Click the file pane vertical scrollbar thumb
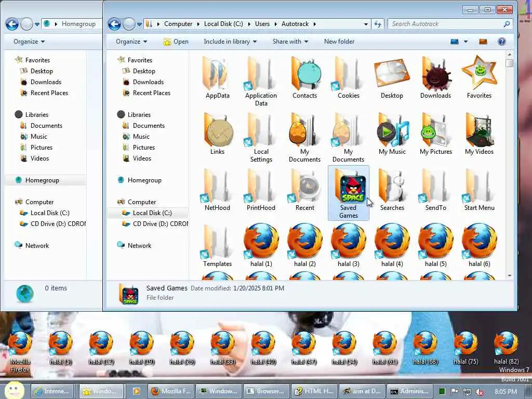The height and width of the screenshot is (399, 532). coord(509,63)
